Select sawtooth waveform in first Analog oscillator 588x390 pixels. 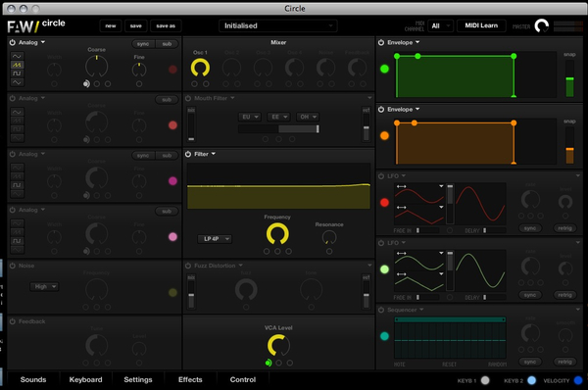tap(17, 65)
